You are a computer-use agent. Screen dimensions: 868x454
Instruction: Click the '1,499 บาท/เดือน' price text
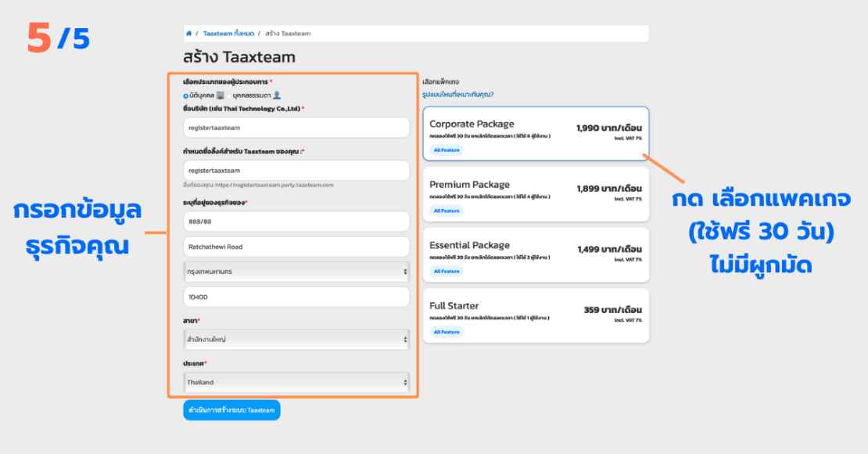[609, 250]
